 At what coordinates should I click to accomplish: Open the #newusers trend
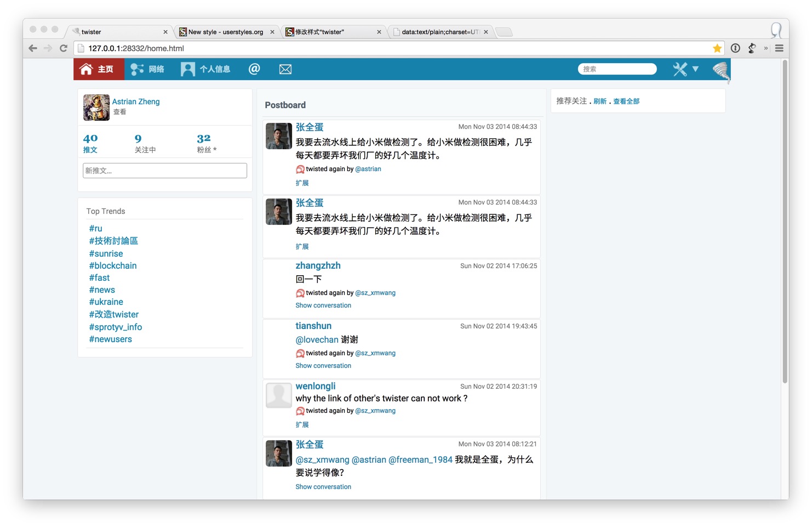[x=111, y=339]
